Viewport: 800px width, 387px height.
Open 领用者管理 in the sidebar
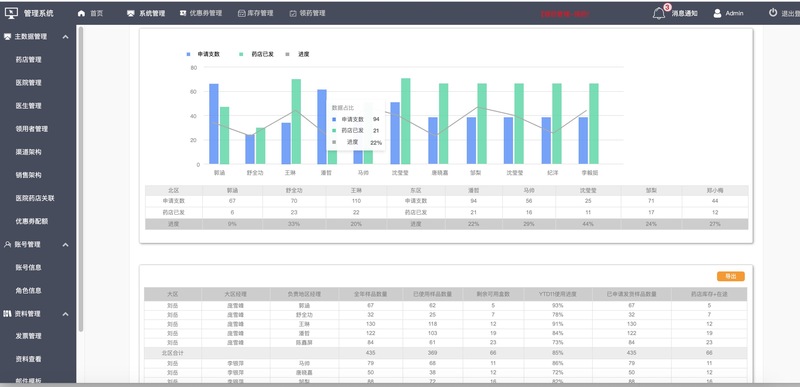[x=32, y=129]
